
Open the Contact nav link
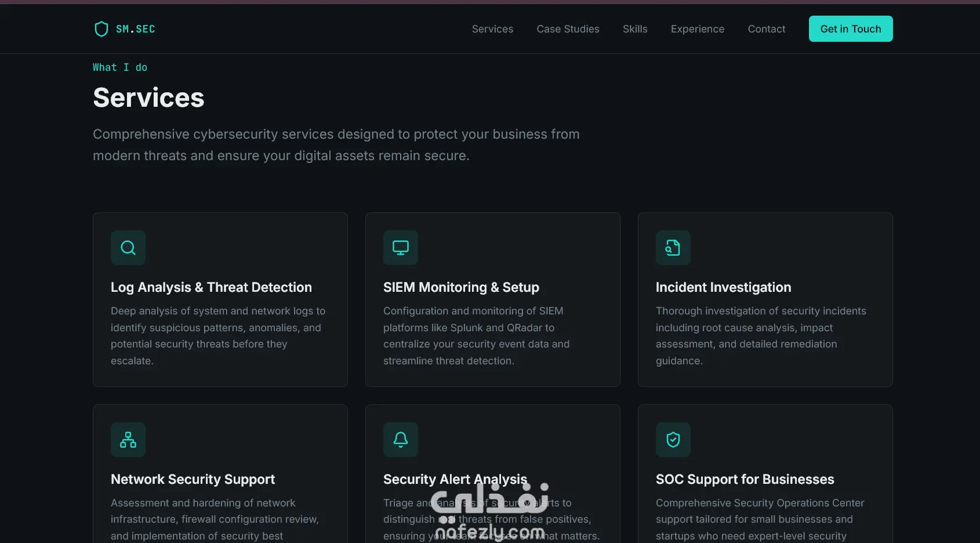tap(767, 29)
